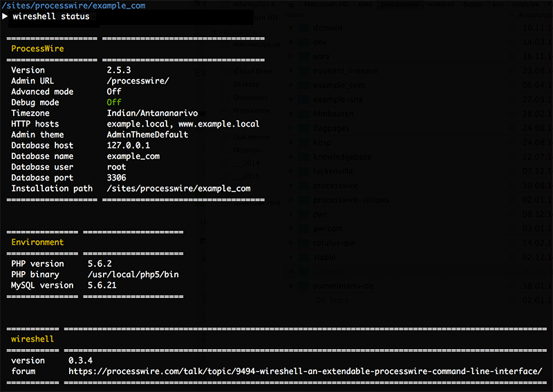Click the PHP version value 5.6.2
This screenshot has height=392, width=553.
click(x=100, y=263)
